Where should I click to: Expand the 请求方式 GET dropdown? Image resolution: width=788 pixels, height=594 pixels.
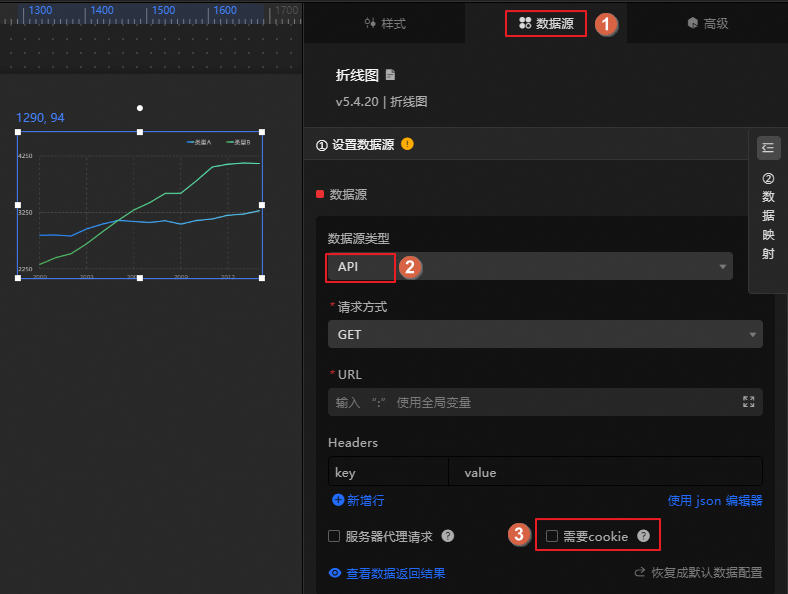click(x=545, y=334)
